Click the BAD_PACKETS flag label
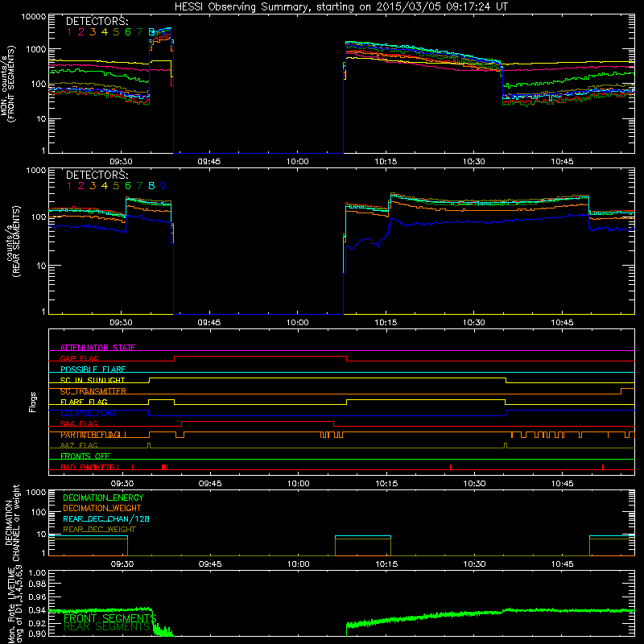 pyautogui.click(x=89, y=467)
